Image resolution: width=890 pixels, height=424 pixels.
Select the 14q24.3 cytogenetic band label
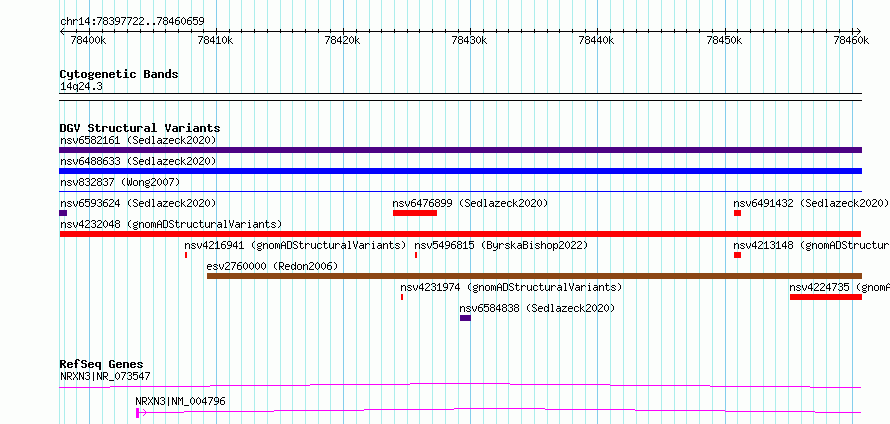coord(81,87)
